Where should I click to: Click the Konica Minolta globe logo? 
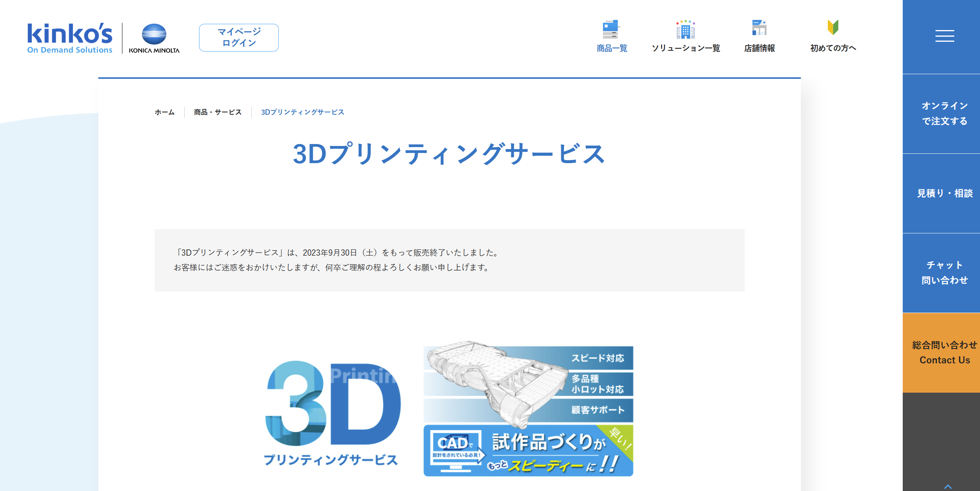point(154,38)
